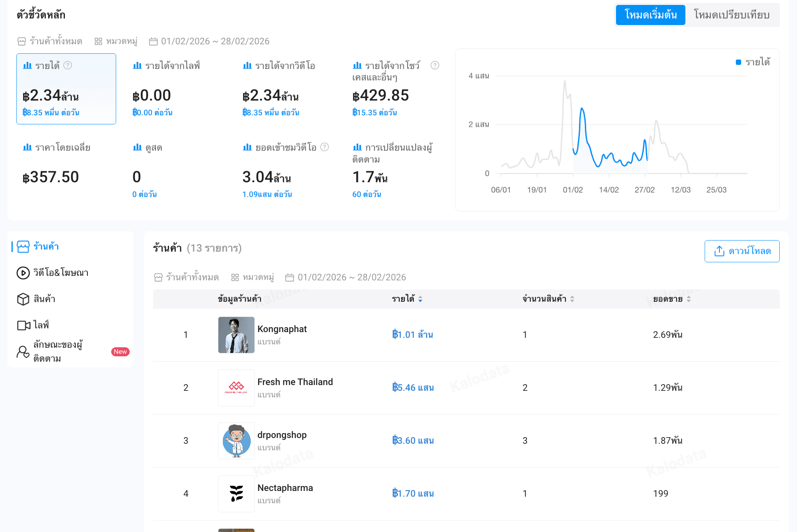This screenshot has height=532, width=797.
Task: Open table หมวดหมู่ category filter
Action: pyautogui.click(x=253, y=277)
